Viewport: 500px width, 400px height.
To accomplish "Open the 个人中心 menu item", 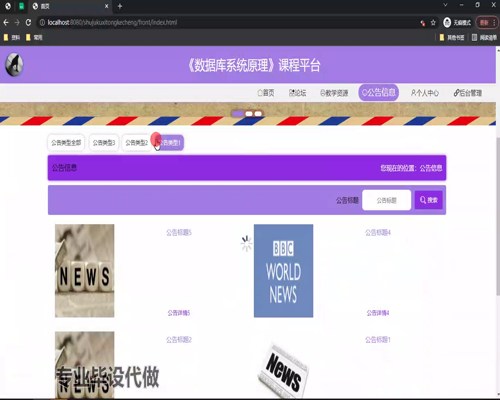I will (424, 93).
